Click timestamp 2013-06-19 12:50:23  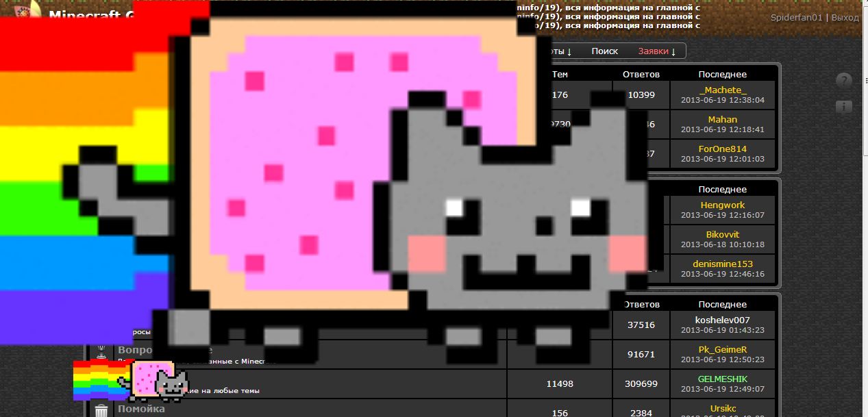click(x=723, y=359)
